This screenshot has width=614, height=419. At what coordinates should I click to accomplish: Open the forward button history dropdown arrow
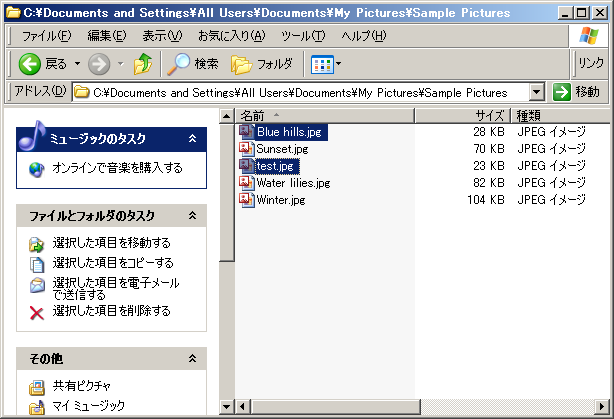[121, 64]
